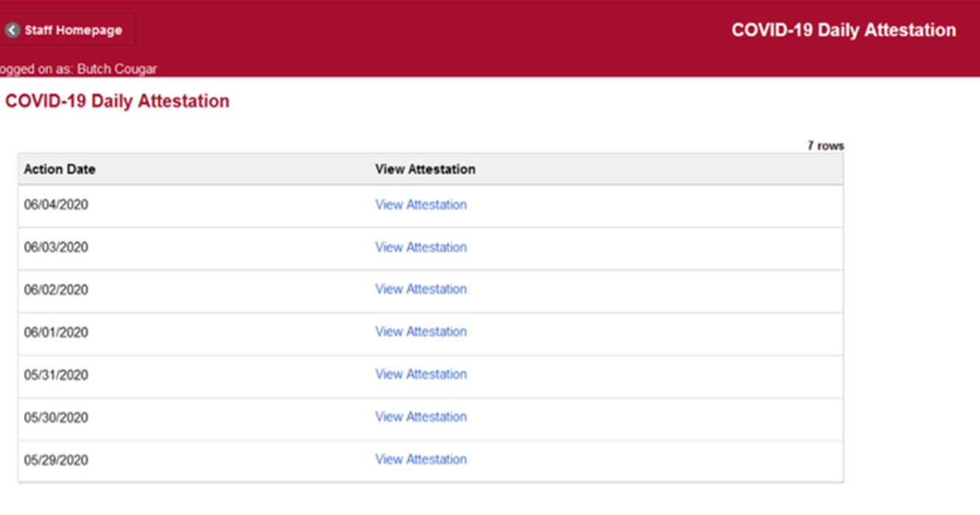980x515 pixels.
Task: Click the View Attestation column header
Action: click(425, 169)
